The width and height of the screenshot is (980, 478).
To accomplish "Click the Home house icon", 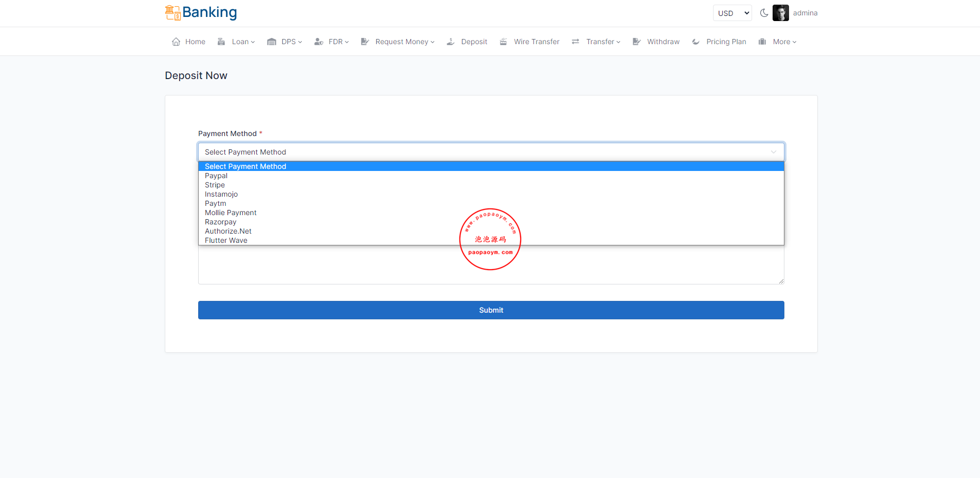I will click(176, 42).
